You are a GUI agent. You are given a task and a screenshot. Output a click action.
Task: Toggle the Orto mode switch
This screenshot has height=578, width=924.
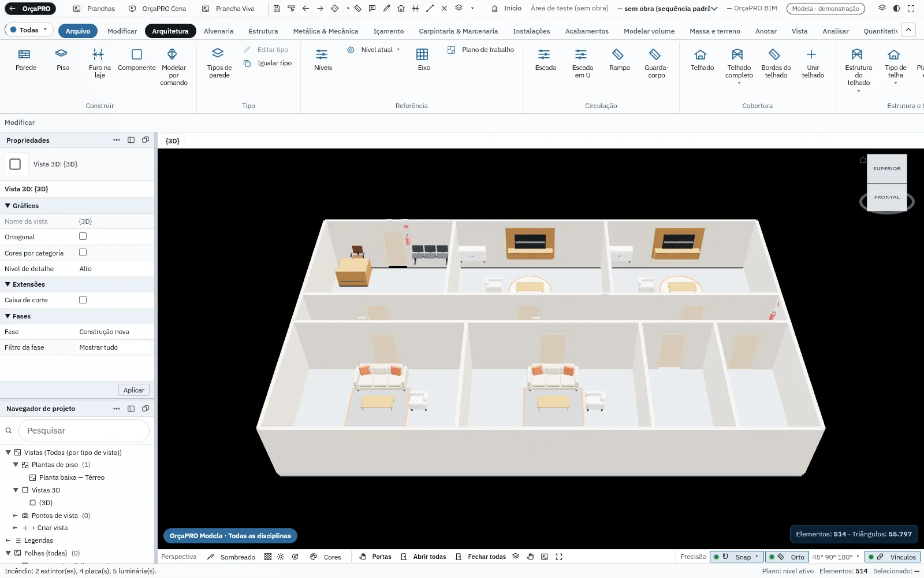click(x=786, y=557)
